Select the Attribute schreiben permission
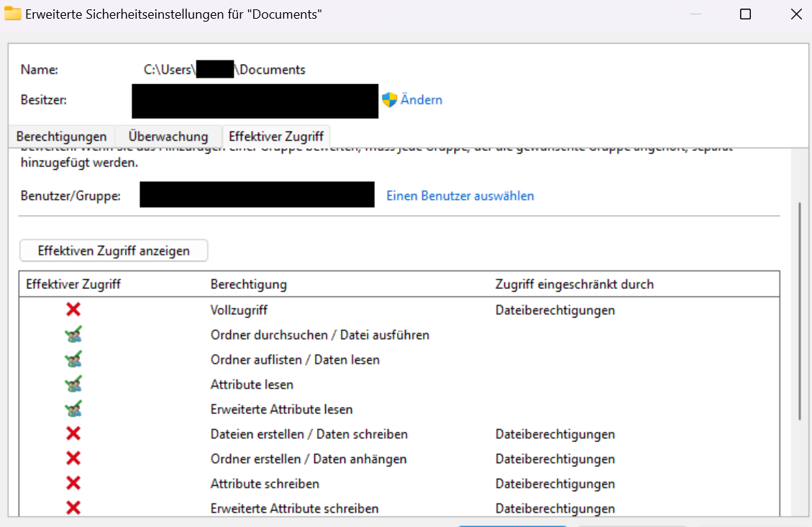 265,484
